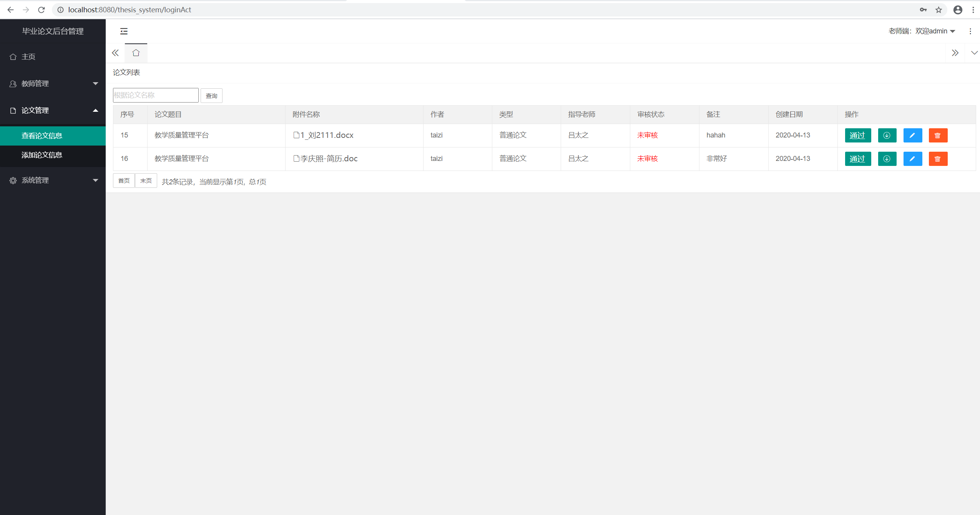Download attachment for row 16
The height and width of the screenshot is (515, 980).
click(887, 159)
